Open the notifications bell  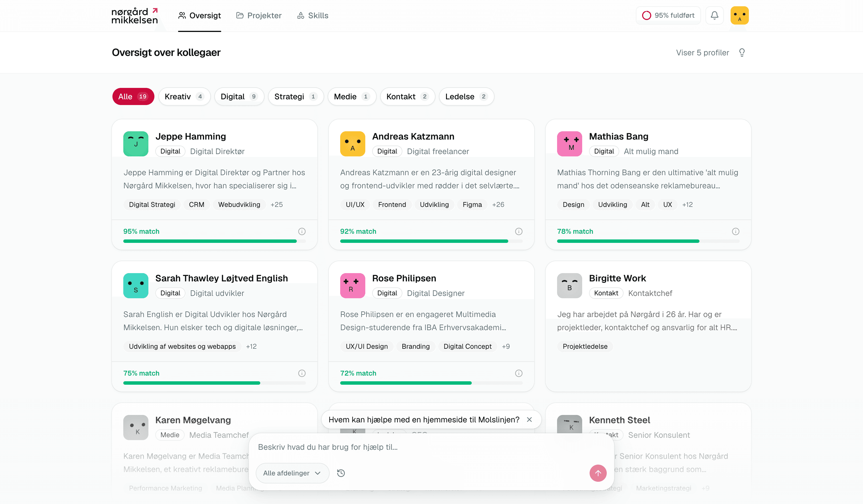[x=714, y=15]
